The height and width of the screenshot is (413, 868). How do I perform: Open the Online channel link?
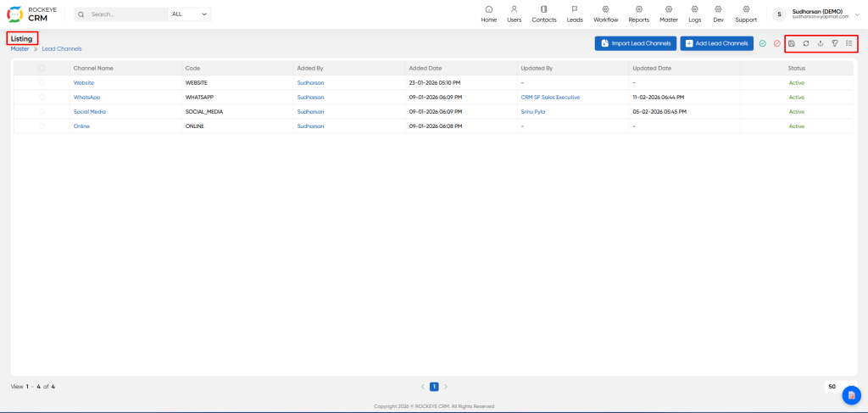point(81,126)
